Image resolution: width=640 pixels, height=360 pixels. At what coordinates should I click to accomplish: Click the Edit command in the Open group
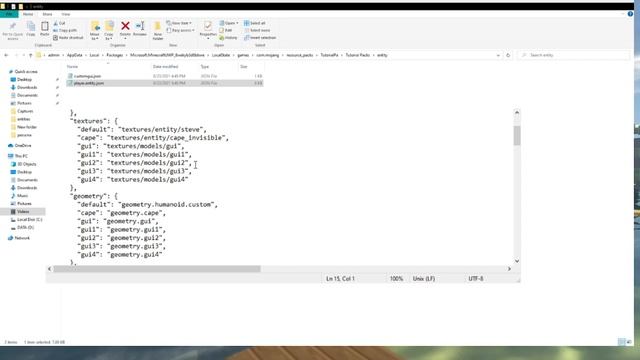[226, 30]
